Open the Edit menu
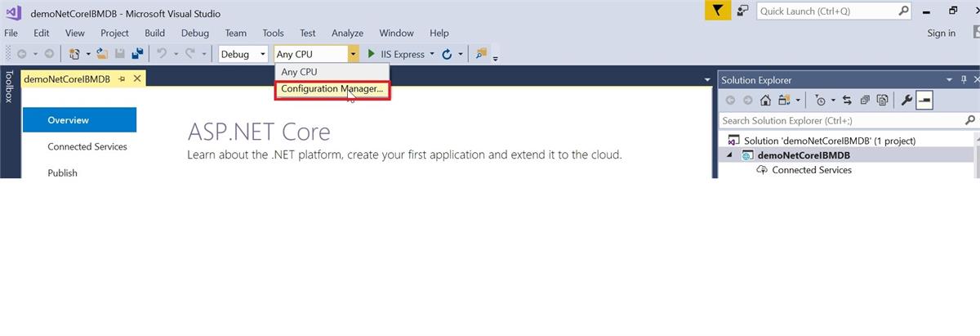This screenshot has width=980, height=336. coord(42,33)
